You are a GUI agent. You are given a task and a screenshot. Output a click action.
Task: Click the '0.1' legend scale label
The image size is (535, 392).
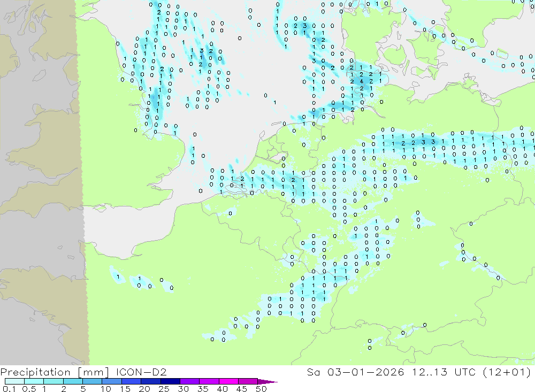coord(9,389)
